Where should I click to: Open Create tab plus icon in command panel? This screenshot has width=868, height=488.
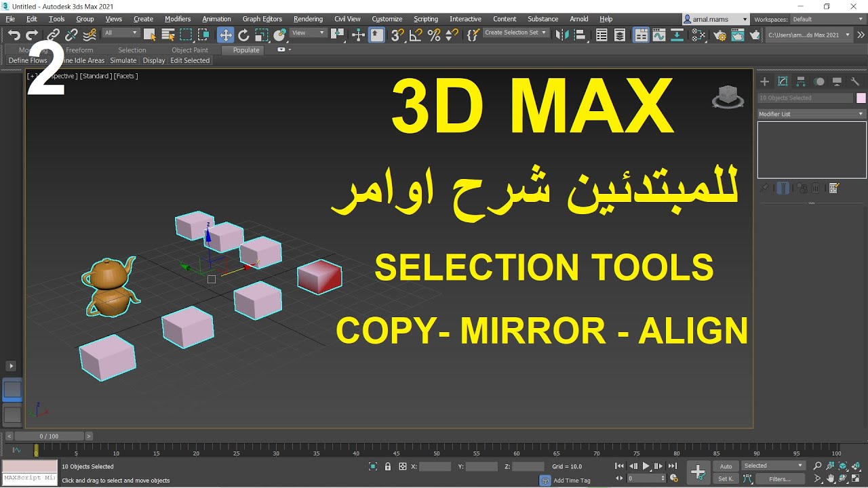coord(764,81)
